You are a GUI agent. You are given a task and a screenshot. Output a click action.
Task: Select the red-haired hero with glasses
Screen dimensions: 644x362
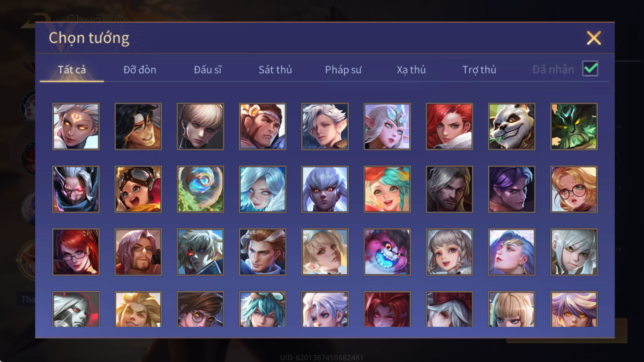point(76,252)
